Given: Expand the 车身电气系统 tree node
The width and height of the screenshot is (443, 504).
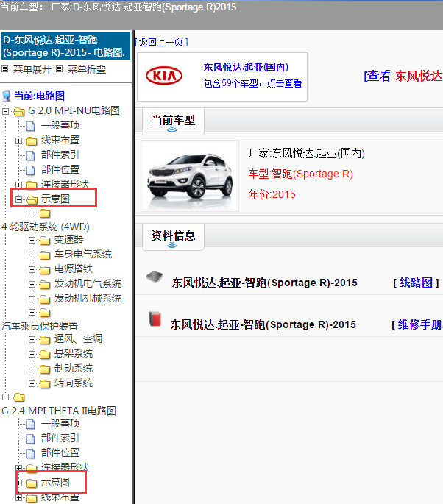Looking at the screenshot, I should (32, 255).
